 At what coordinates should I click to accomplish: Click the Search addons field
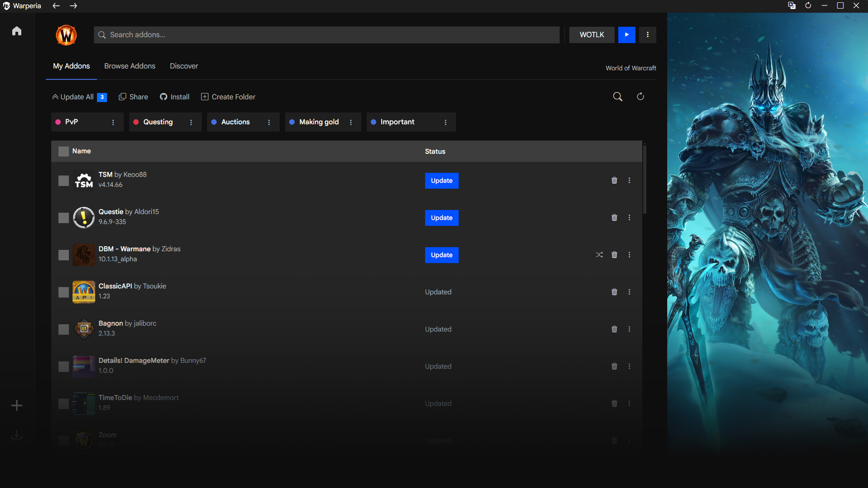point(326,34)
